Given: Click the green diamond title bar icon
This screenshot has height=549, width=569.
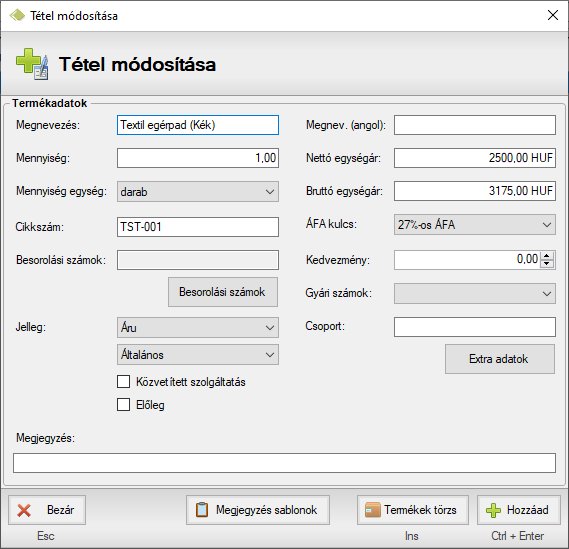Looking at the screenshot, I should pos(17,15).
